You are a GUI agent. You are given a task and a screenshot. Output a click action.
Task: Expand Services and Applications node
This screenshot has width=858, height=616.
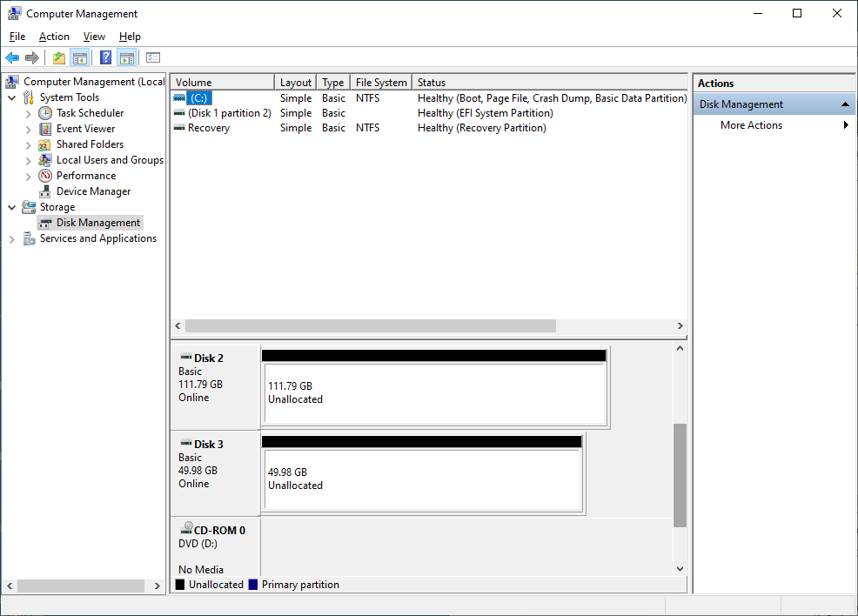tap(11, 239)
